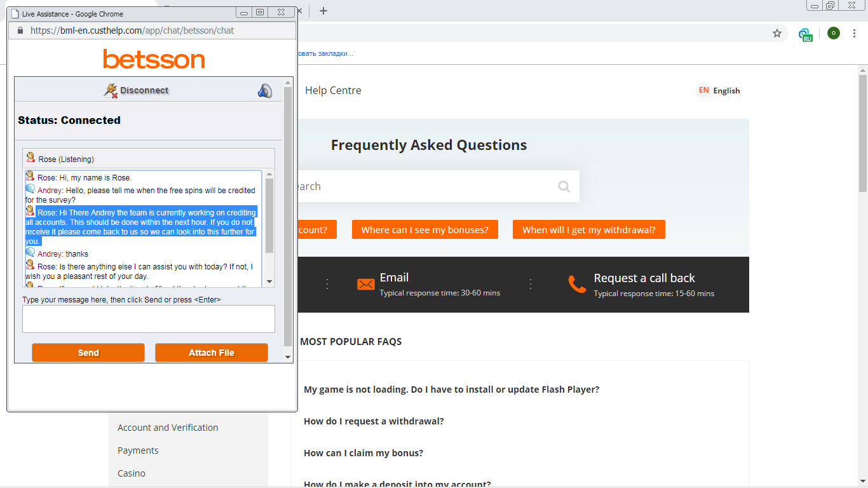The height and width of the screenshot is (488, 868).
Task: Click the 'Type your message here' instruction label
Action: click(121, 299)
